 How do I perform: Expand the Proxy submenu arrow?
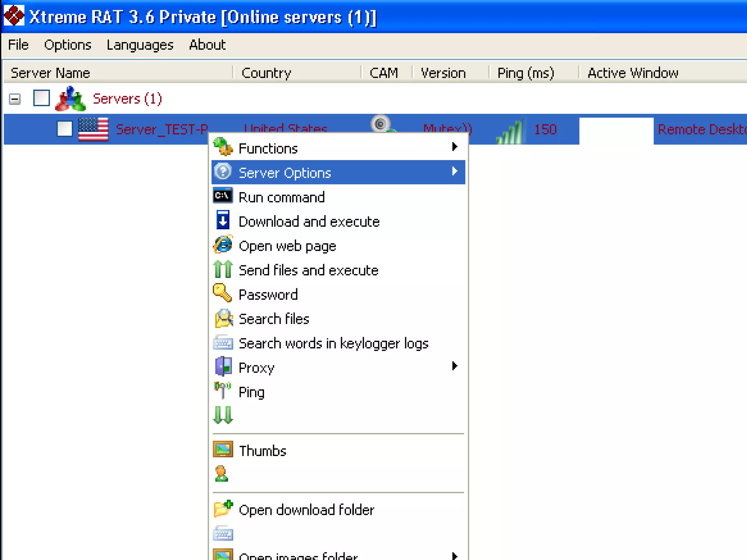pos(454,366)
